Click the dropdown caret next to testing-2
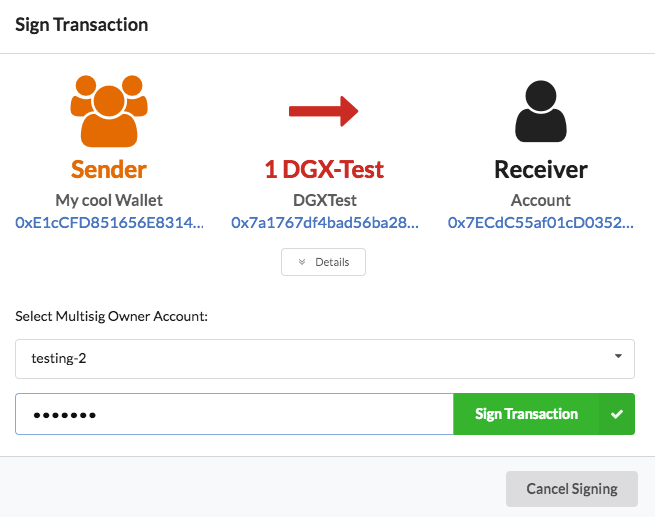 pos(618,356)
